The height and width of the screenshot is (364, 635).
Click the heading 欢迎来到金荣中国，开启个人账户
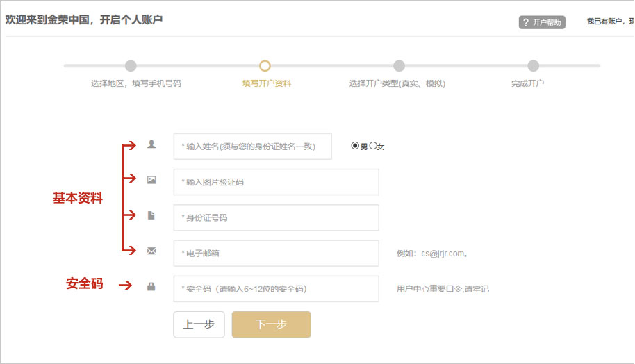[84, 19]
